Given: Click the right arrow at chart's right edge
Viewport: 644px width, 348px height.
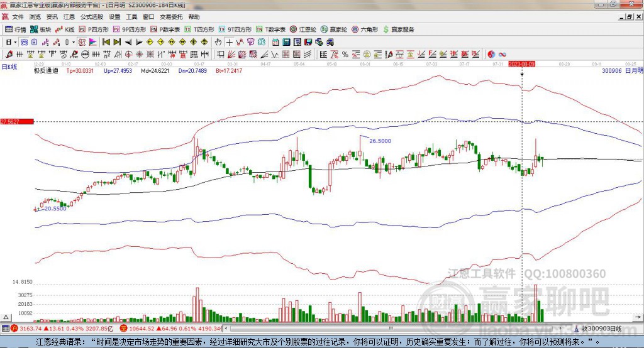Looking at the screenshot, I should [638, 317].
